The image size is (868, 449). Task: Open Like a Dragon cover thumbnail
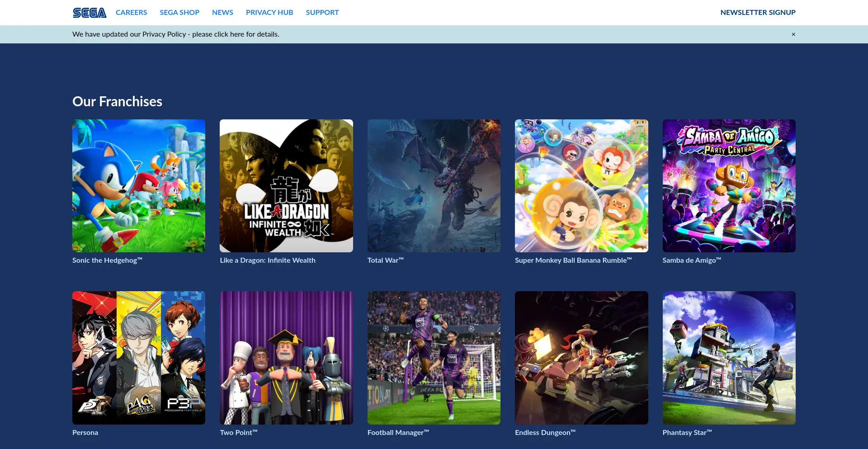coord(286,186)
